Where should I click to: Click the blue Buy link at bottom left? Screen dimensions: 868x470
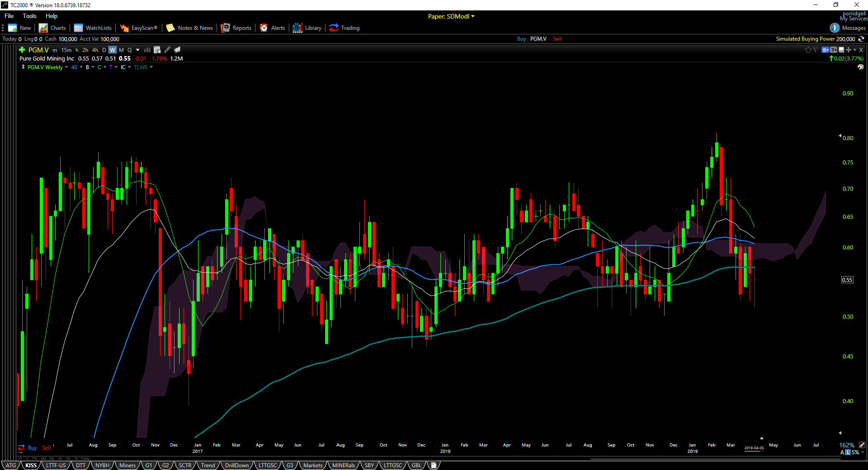32,448
